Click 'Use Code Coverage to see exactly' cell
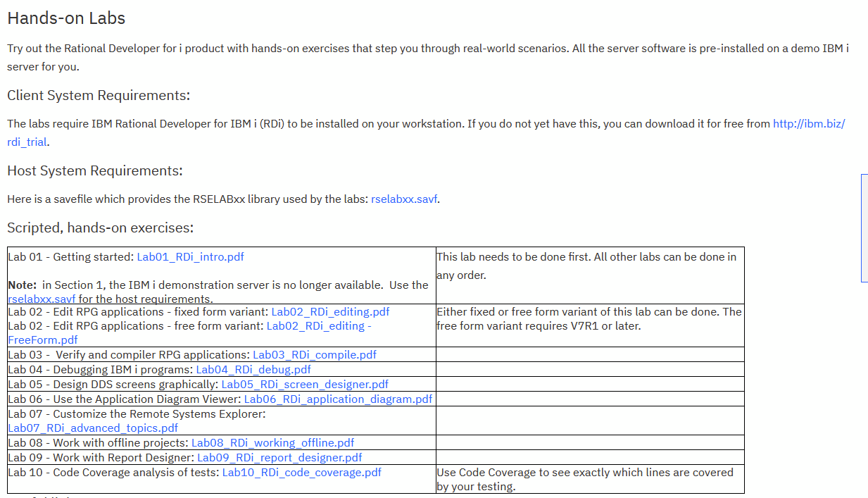The width and height of the screenshot is (868, 498). [x=590, y=479]
